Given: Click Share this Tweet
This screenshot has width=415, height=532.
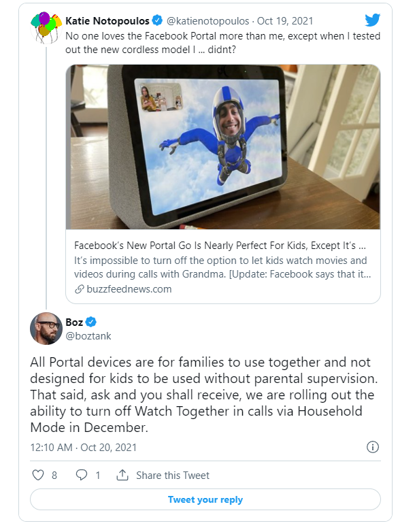Looking at the screenshot, I should [173, 475].
